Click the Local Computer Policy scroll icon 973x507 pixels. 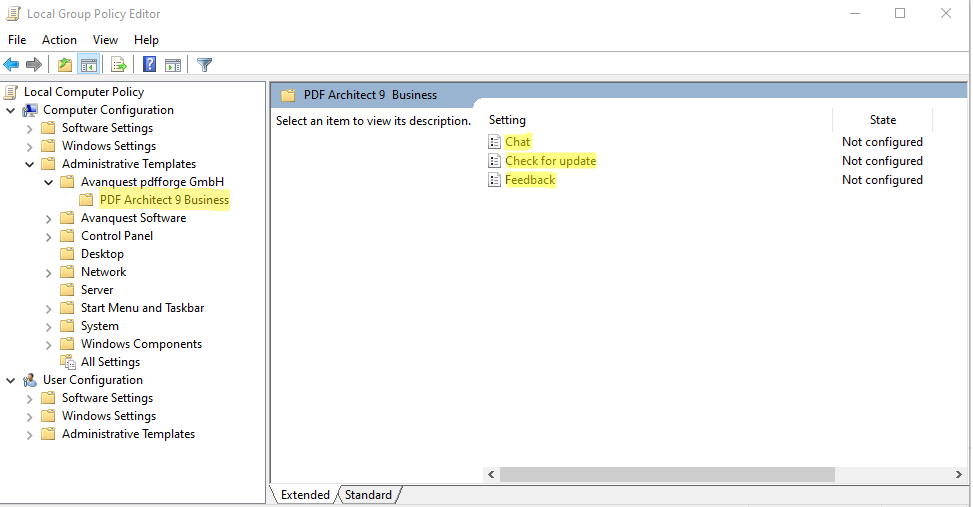11,92
